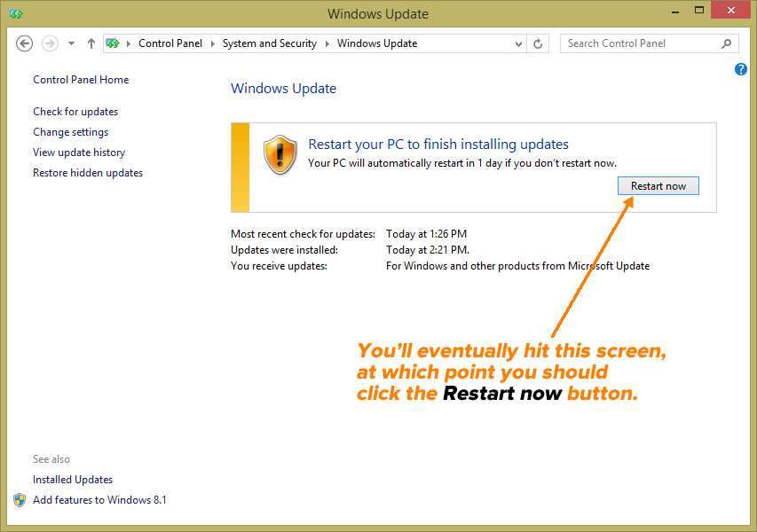The height and width of the screenshot is (532, 757).
Task: Click the shield icon by Add features
Action: [20, 500]
